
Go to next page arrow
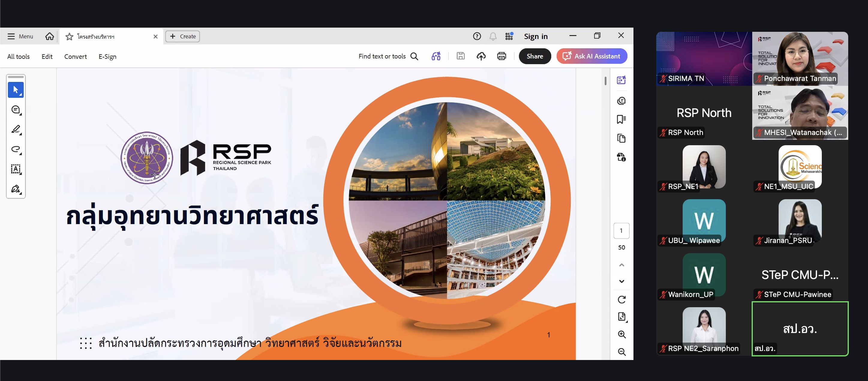pyautogui.click(x=621, y=281)
